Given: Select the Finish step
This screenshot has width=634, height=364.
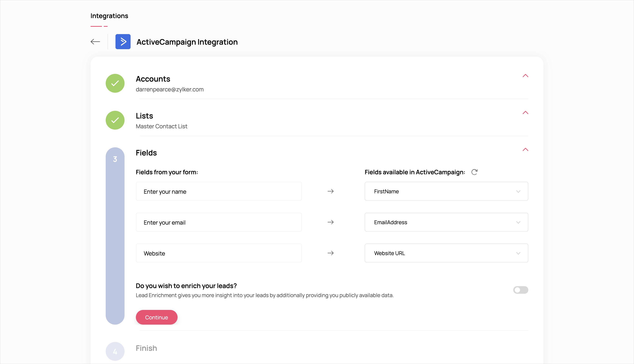Looking at the screenshot, I should coord(146,348).
